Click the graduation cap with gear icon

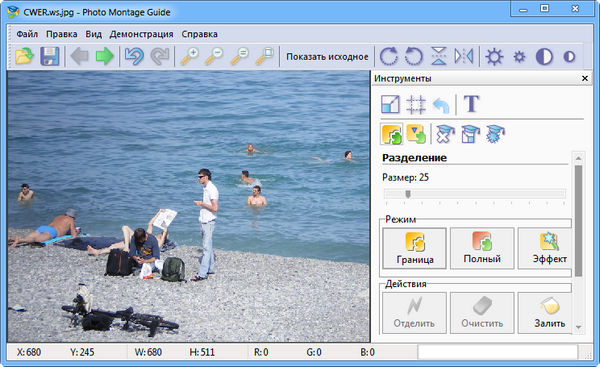pos(496,134)
